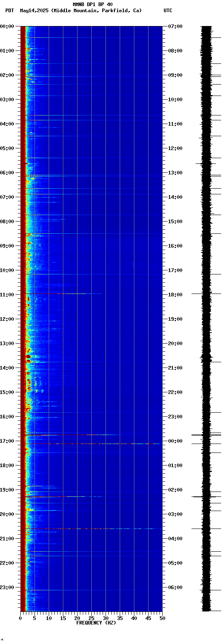Click the 15:00 PDT time label
This screenshot has width=224, height=644.
pos(7,392)
